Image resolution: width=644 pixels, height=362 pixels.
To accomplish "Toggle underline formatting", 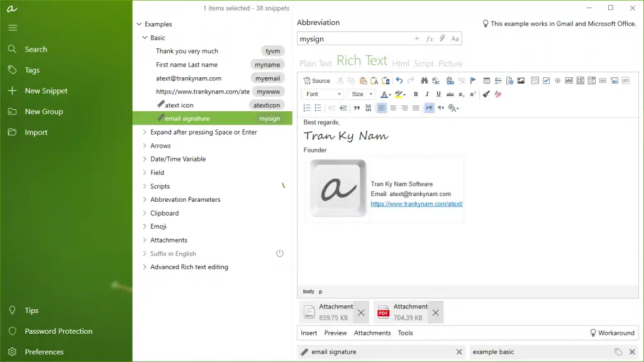I will [438, 94].
